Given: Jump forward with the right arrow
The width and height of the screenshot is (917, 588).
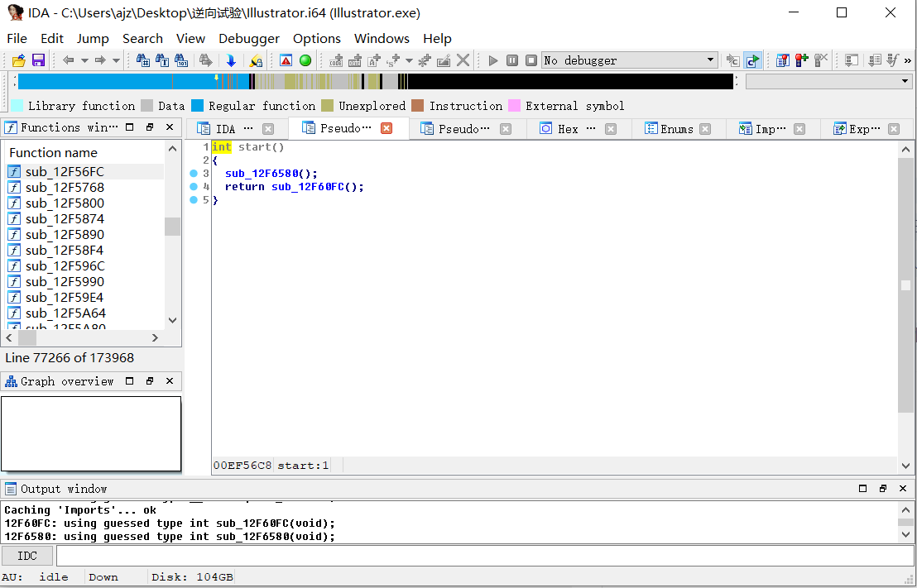Looking at the screenshot, I should coord(100,60).
